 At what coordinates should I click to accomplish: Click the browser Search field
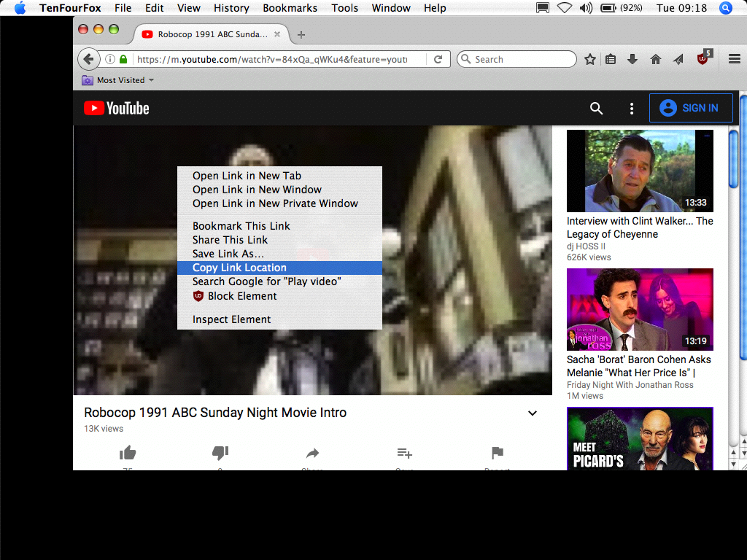(x=517, y=60)
